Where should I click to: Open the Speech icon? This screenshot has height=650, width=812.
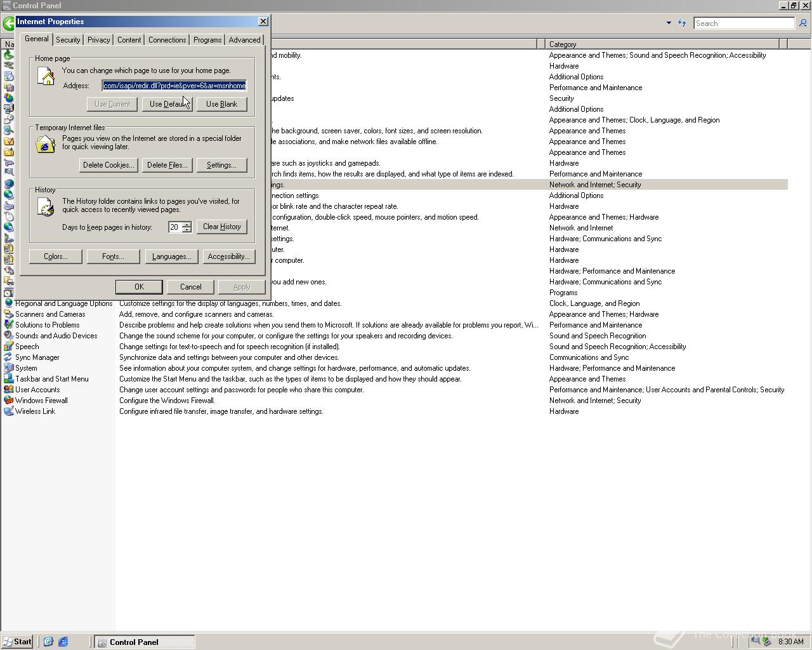point(8,347)
